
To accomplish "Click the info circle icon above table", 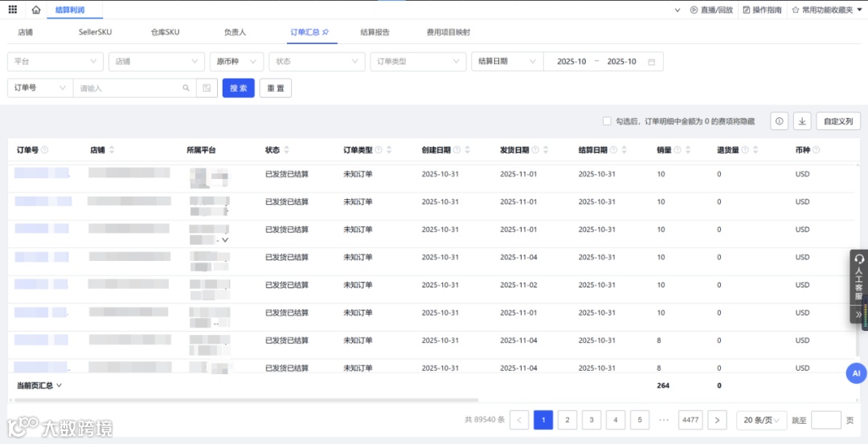I will pos(780,121).
